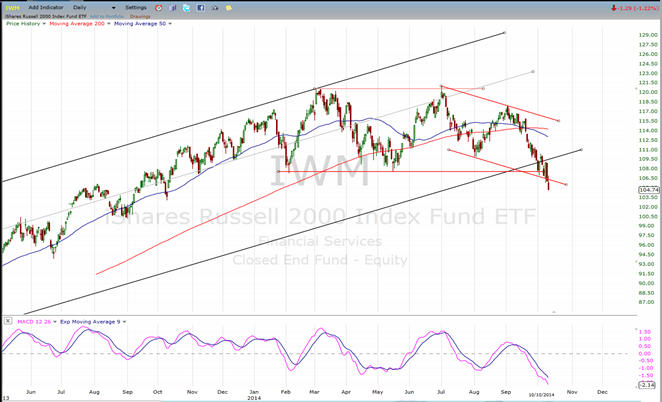The image size is (662, 402).
Task: Expand Moving Average 200 dropdown arrow
Action: point(109,24)
